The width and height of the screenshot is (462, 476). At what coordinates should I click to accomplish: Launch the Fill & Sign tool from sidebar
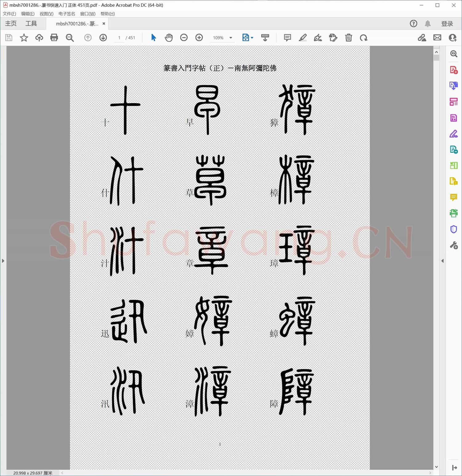pos(453,134)
